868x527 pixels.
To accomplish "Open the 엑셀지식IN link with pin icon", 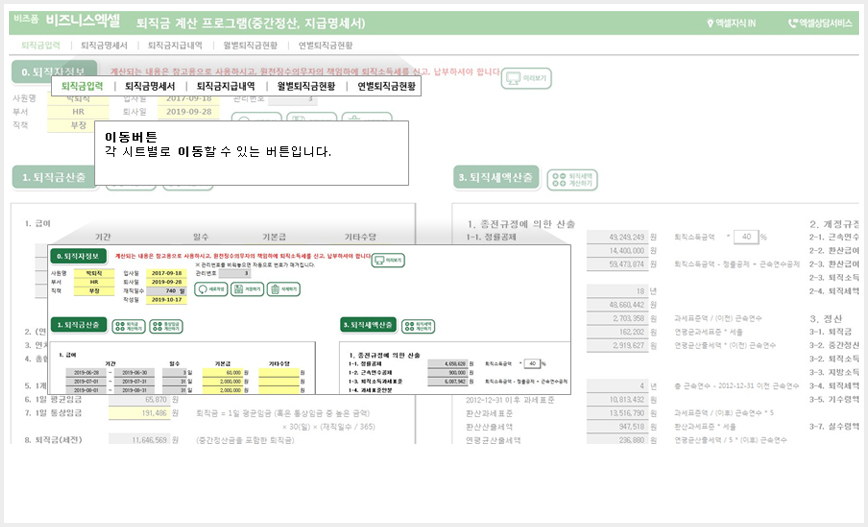I will click(x=731, y=23).
